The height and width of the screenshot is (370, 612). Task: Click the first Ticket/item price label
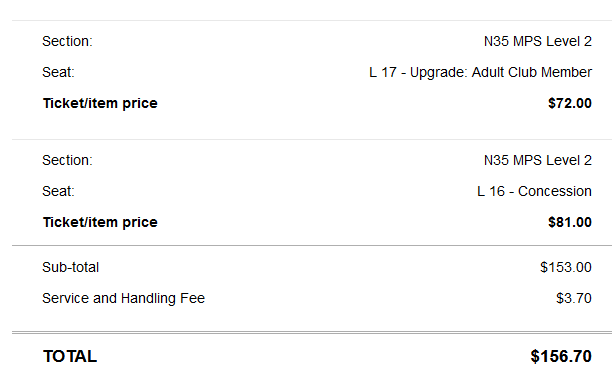click(x=100, y=103)
